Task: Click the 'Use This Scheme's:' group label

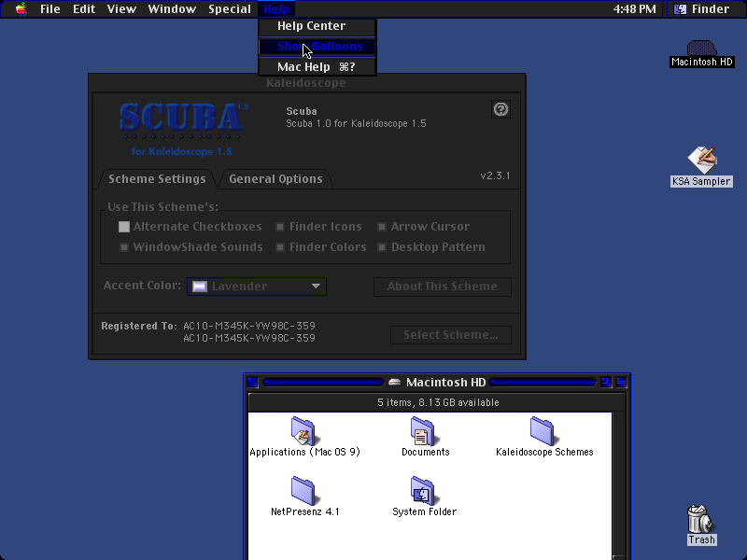Action: pyautogui.click(x=162, y=207)
